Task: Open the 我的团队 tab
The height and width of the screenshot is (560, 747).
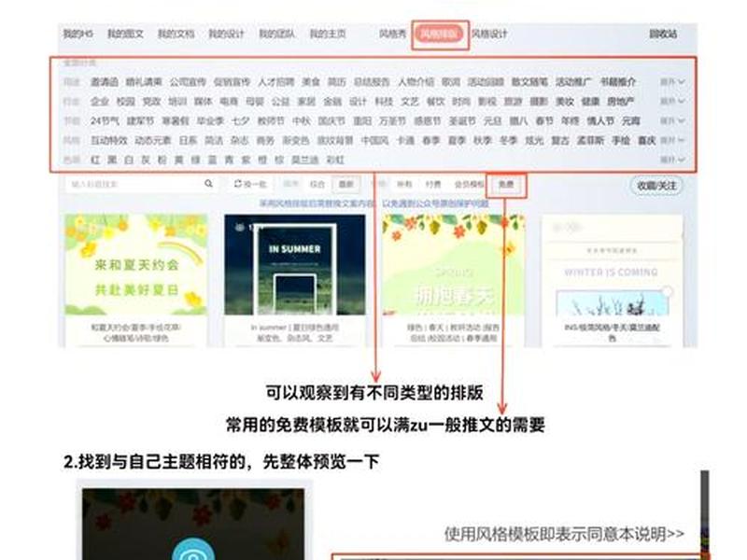Action: [x=276, y=34]
